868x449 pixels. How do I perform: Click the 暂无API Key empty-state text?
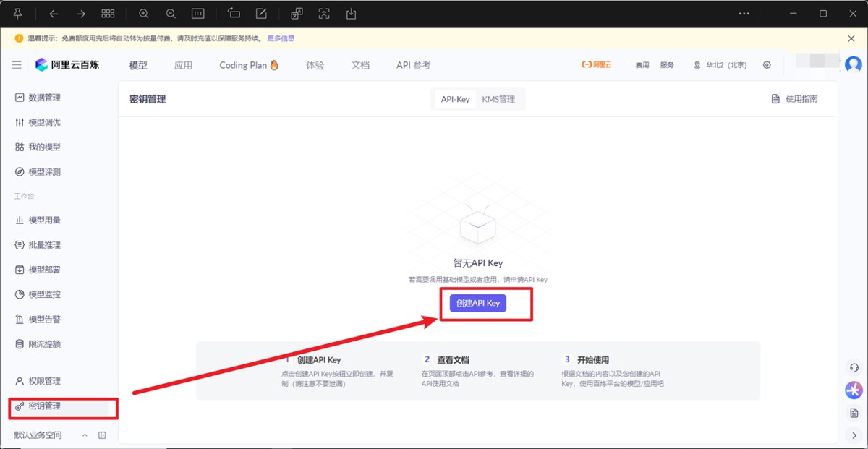click(x=477, y=263)
